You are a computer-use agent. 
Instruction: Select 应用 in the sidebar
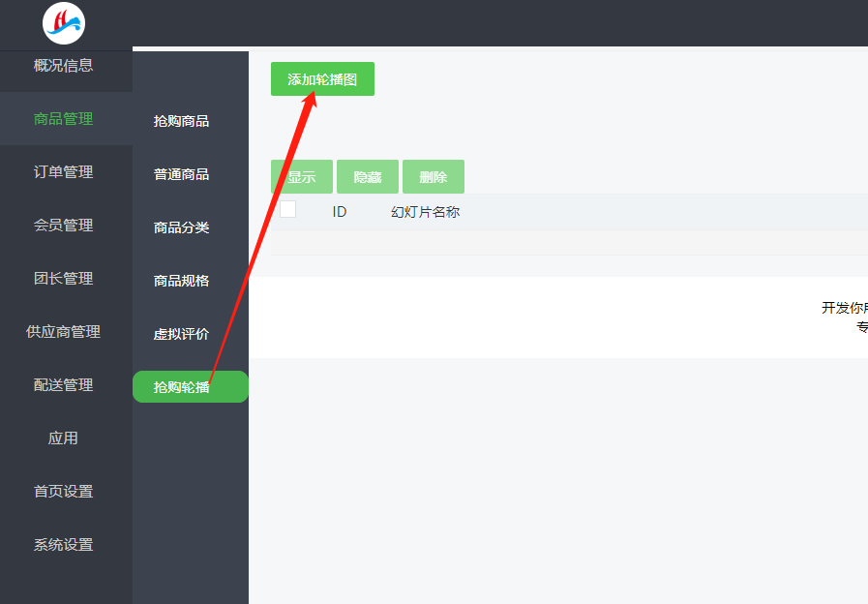point(63,438)
